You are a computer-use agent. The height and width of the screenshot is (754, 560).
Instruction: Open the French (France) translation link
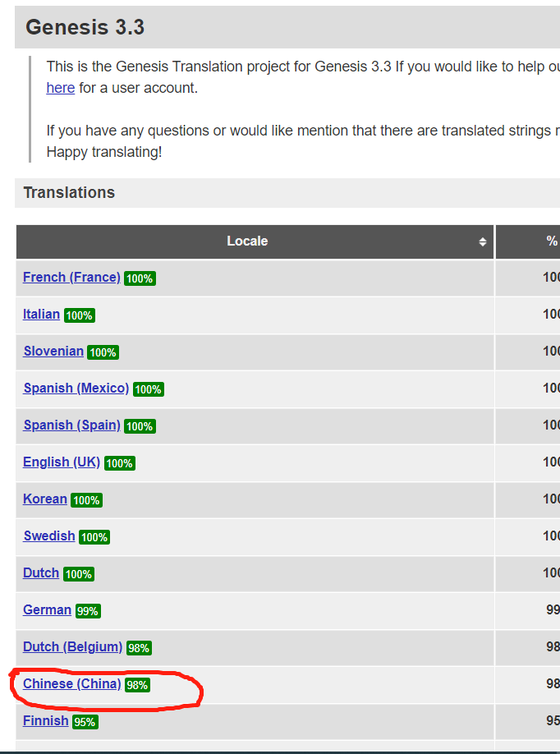[71, 278]
